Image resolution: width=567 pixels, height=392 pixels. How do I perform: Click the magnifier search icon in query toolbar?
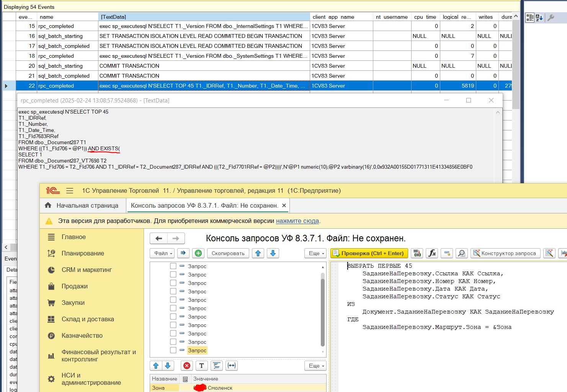462,253
